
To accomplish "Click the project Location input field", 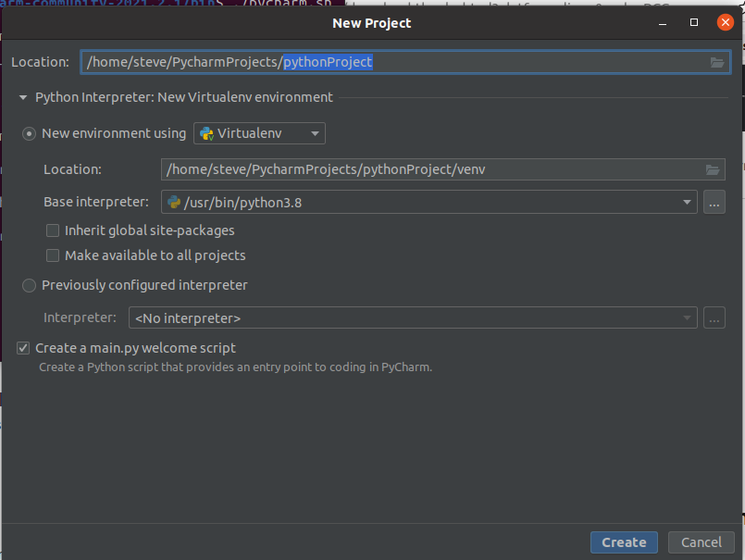I will (405, 62).
